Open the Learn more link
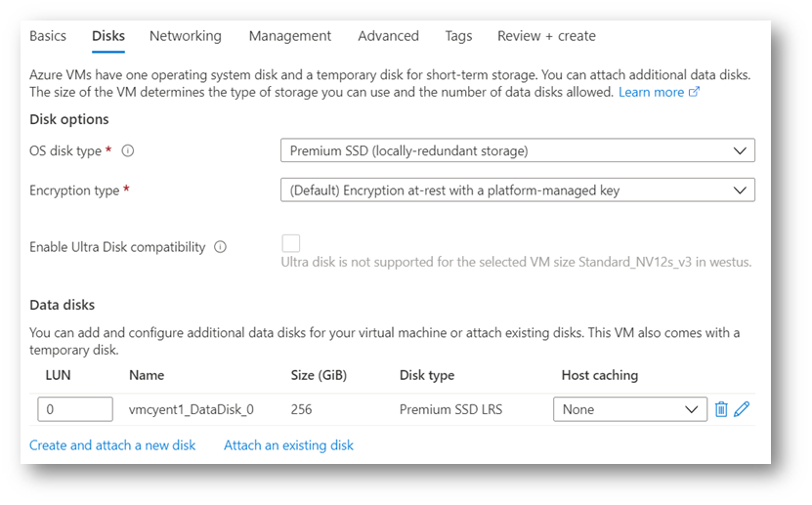The height and width of the screenshot is (505, 812). tap(651, 92)
